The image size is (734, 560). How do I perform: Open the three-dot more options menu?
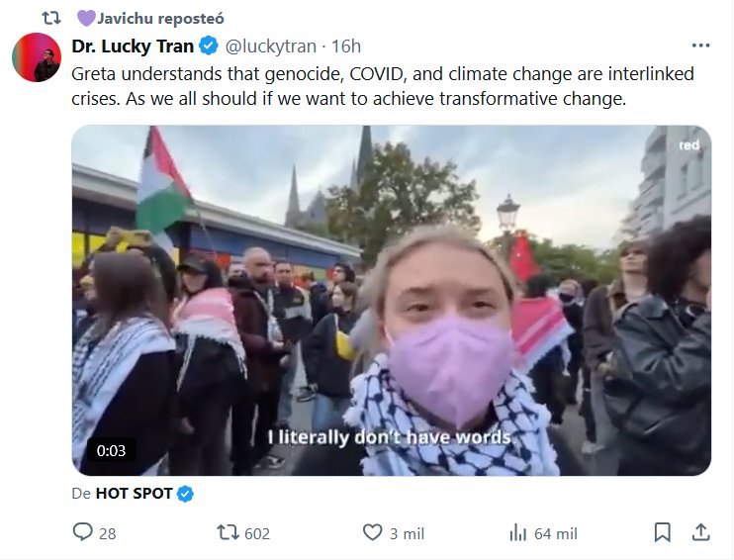pos(700,46)
